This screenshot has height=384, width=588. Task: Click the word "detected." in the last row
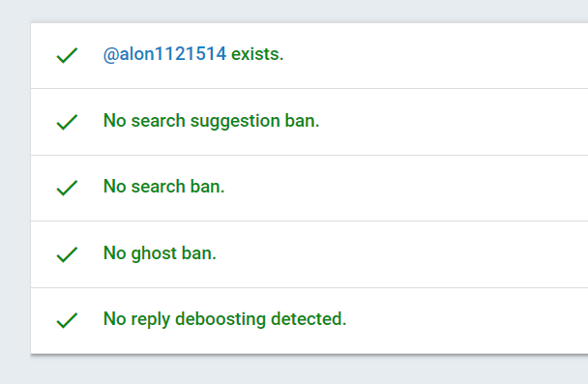click(309, 319)
